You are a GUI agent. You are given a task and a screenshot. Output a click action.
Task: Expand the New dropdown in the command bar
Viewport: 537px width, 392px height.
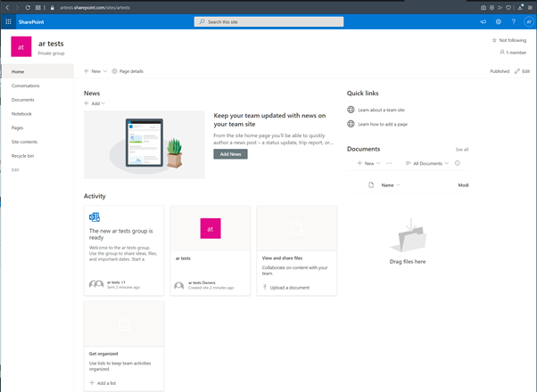tap(95, 71)
